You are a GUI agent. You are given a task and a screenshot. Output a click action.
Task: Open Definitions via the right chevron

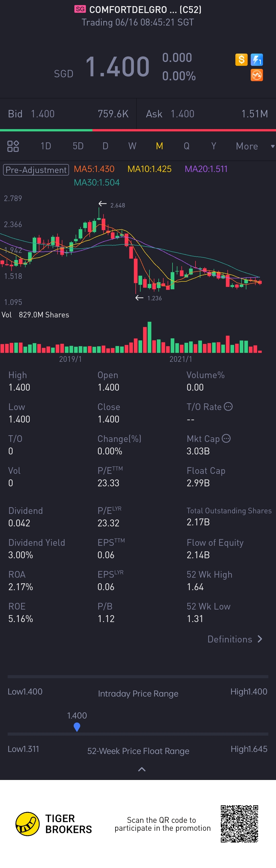260,639
